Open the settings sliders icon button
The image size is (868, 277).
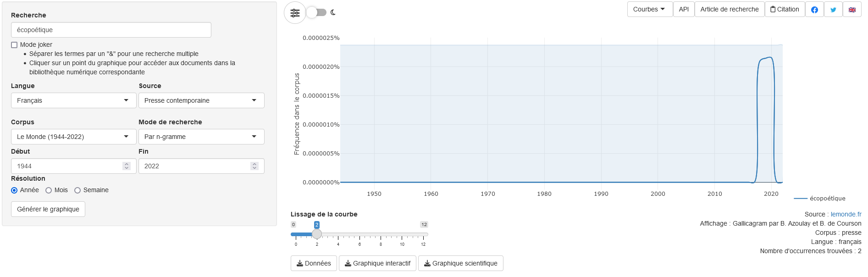tap(295, 13)
